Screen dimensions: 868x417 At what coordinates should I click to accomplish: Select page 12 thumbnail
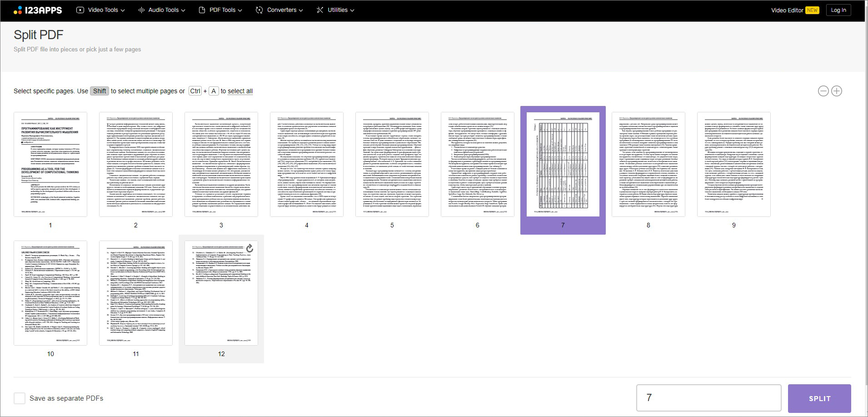coord(221,293)
